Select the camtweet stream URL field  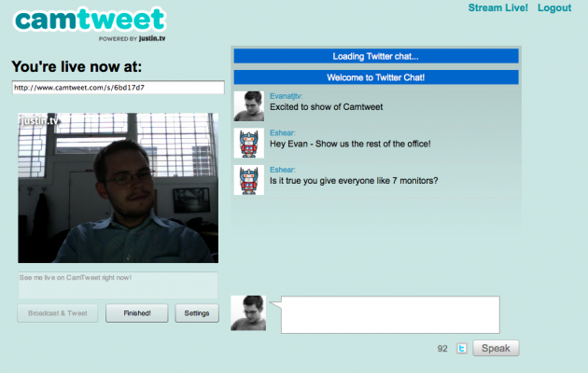pyautogui.click(x=119, y=88)
